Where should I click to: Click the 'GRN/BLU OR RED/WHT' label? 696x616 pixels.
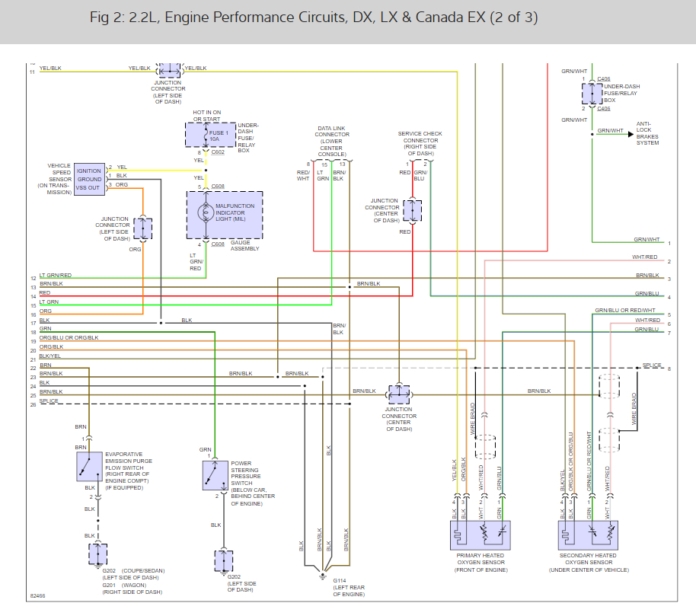tap(625, 310)
